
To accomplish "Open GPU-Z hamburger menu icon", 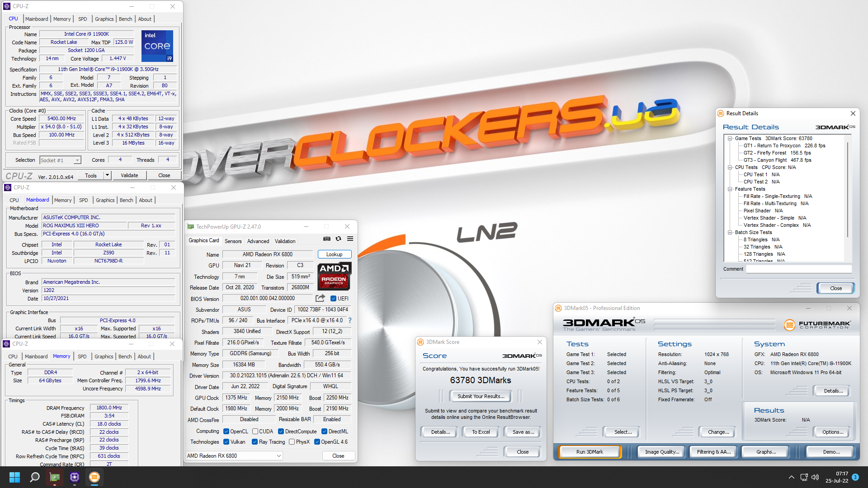I will [x=350, y=239].
